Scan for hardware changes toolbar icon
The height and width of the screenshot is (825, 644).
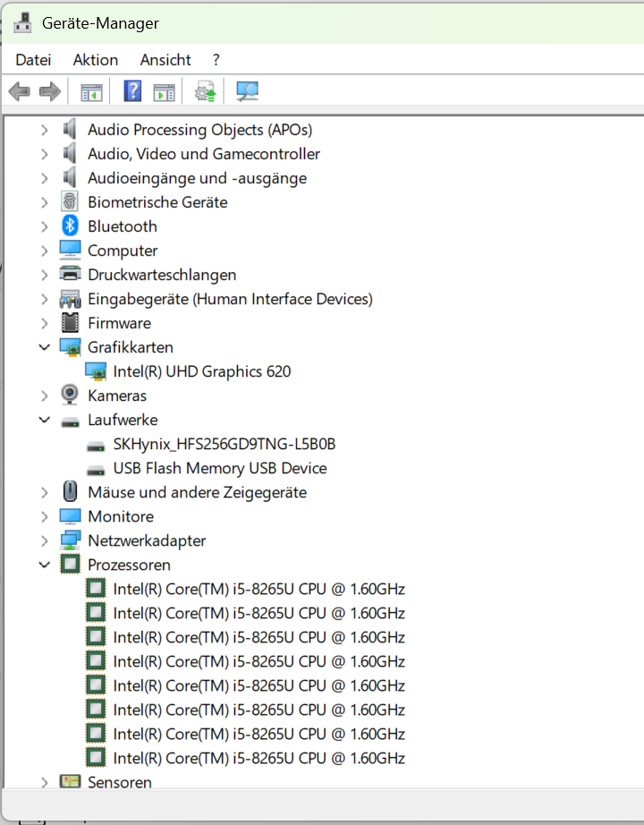coord(247,91)
